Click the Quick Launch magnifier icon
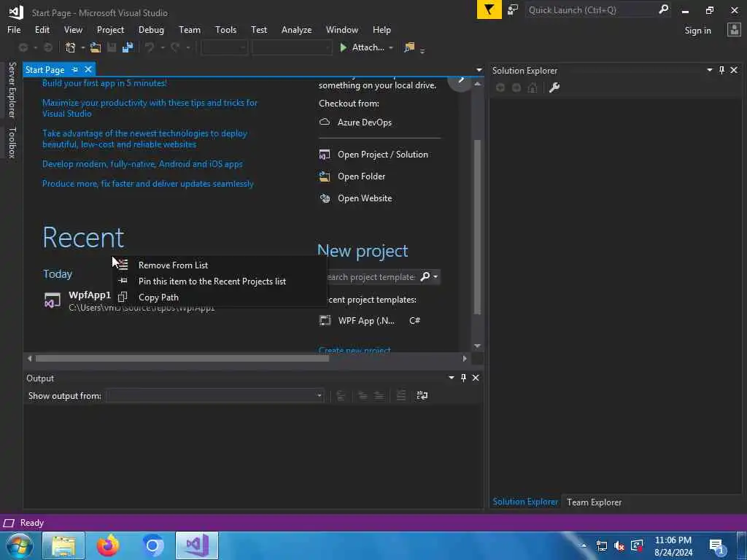The image size is (747, 560). 663,9
